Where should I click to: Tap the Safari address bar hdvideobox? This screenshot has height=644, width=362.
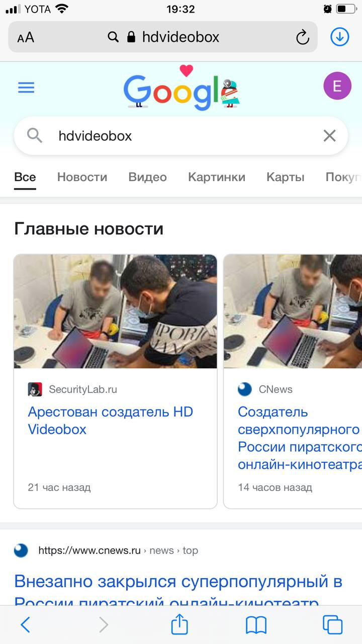(x=163, y=37)
